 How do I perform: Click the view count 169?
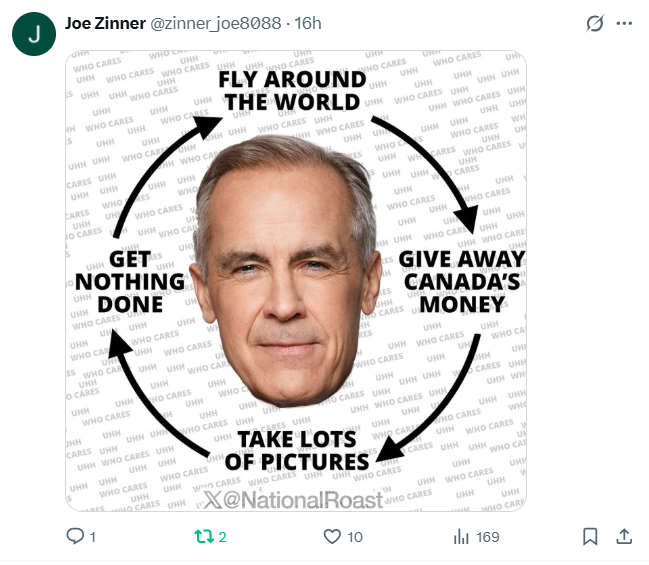pos(488,537)
